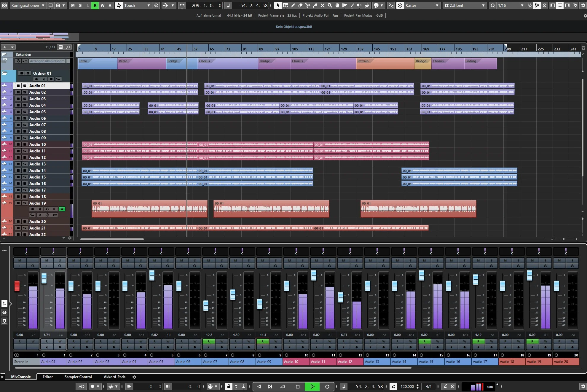The image size is (587, 392).
Task: Mute the Audio 04 track
Action: [x=18, y=105]
